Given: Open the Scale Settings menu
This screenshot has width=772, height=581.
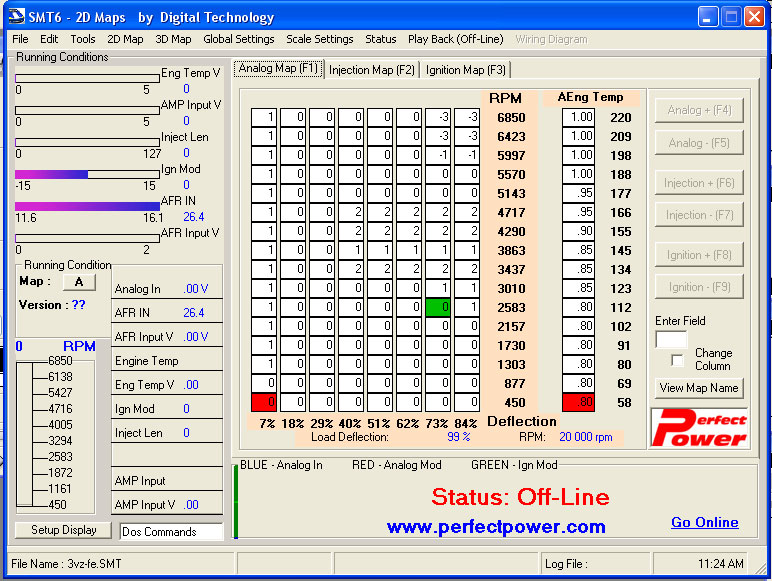Looking at the screenshot, I should click(320, 39).
